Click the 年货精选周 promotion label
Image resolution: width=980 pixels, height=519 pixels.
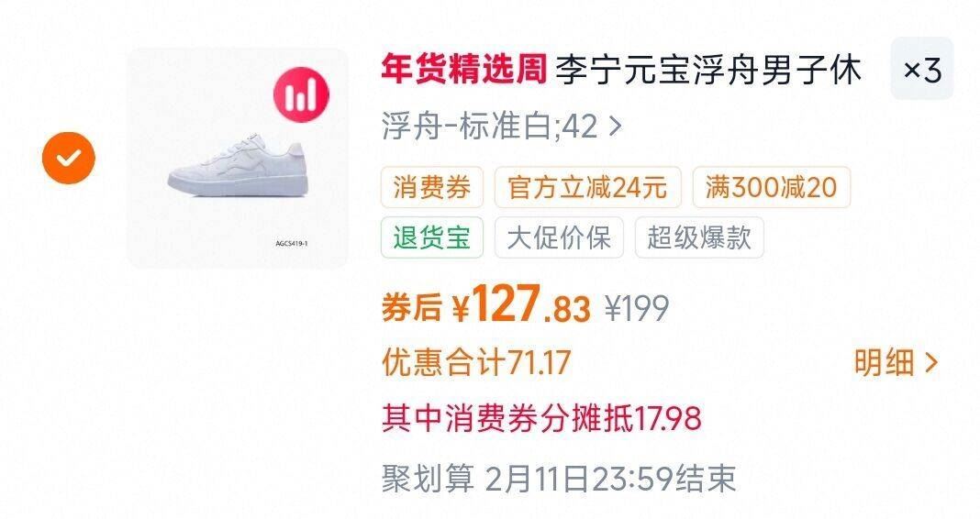pos(464,69)
